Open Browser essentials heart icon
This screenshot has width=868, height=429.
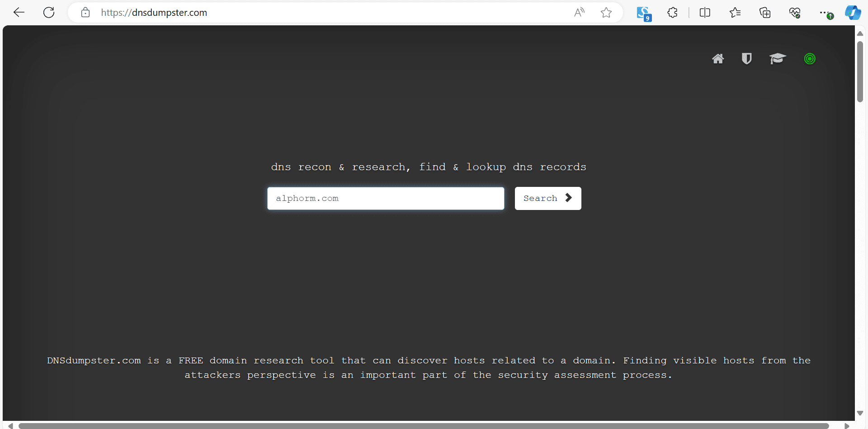point(795,13)
